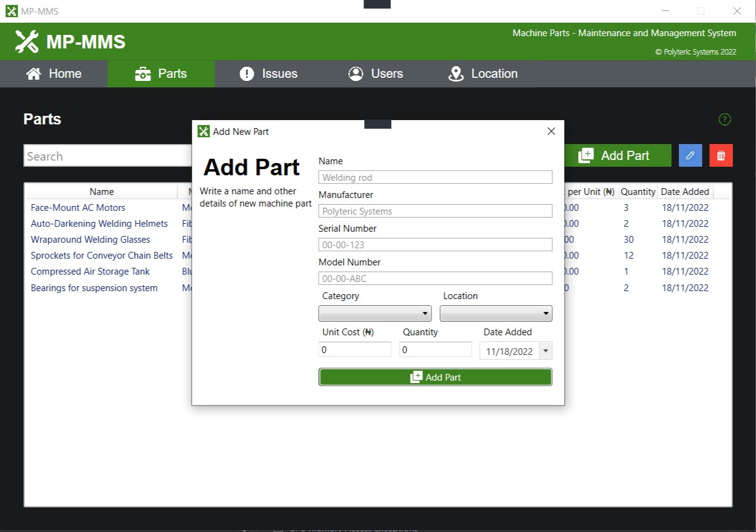Click the blue pencil edit icon
Image resolution: width=756 pixels, height=532 pixels.
[690, 155]
